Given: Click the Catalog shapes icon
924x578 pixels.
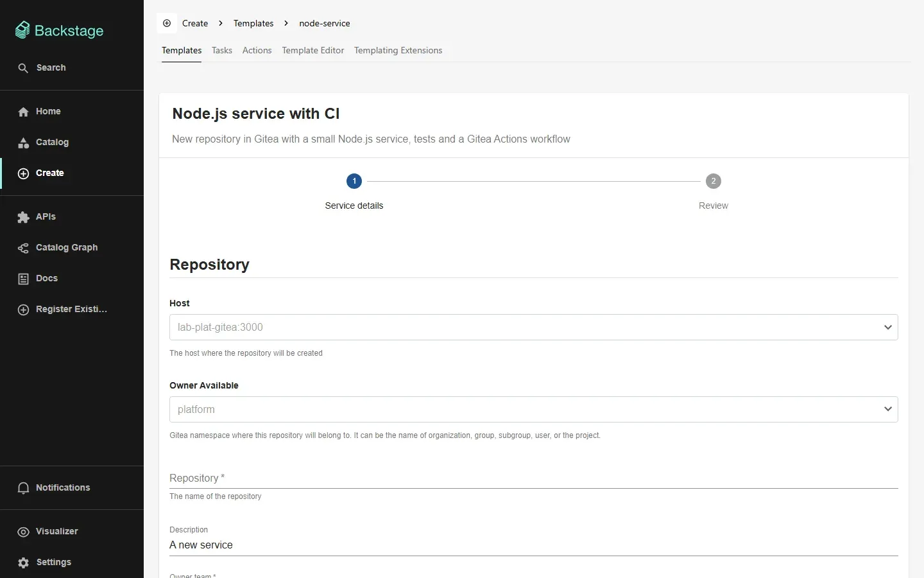Looking at the screenshot, I should click(23, 143).
